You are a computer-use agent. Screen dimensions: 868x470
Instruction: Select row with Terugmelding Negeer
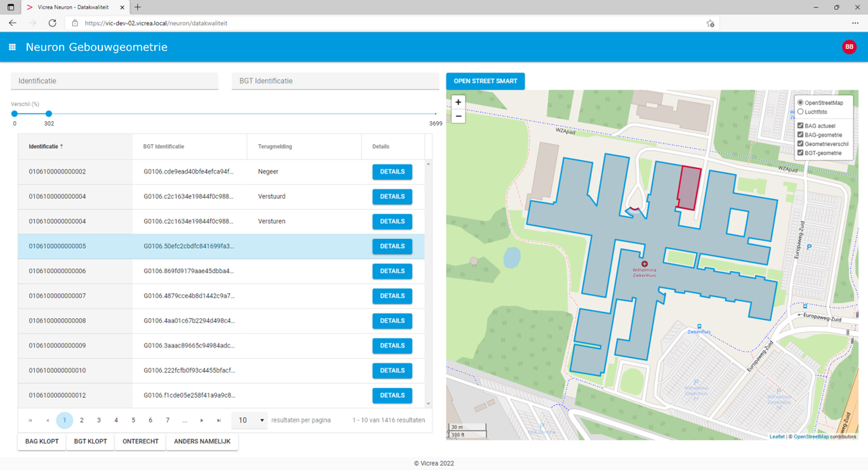point(221,172)
